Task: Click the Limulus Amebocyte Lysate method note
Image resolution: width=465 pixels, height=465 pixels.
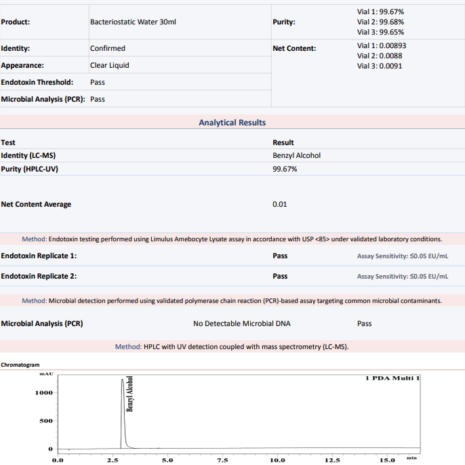Action: (x=232, y=239)
